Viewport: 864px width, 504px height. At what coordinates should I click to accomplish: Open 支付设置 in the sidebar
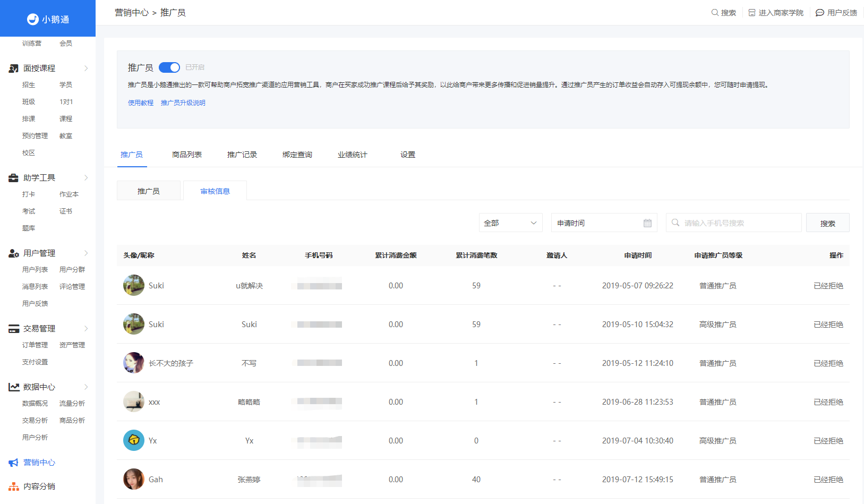[35, 362]
